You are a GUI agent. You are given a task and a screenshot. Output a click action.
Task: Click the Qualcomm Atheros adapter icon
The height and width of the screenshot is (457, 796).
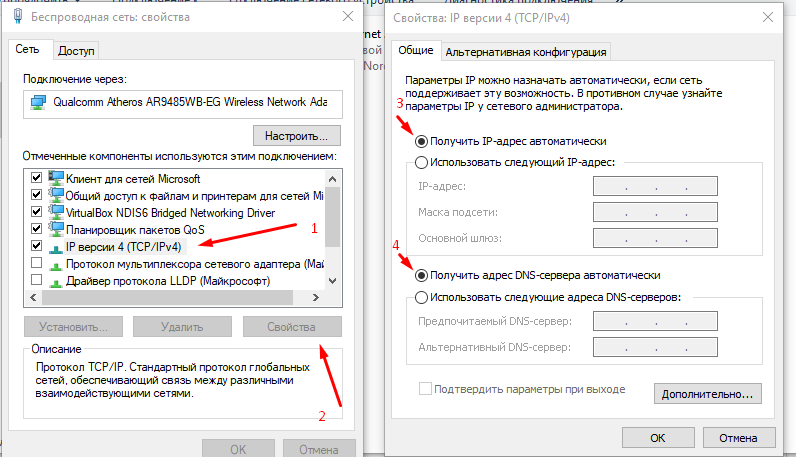[38, 103]
